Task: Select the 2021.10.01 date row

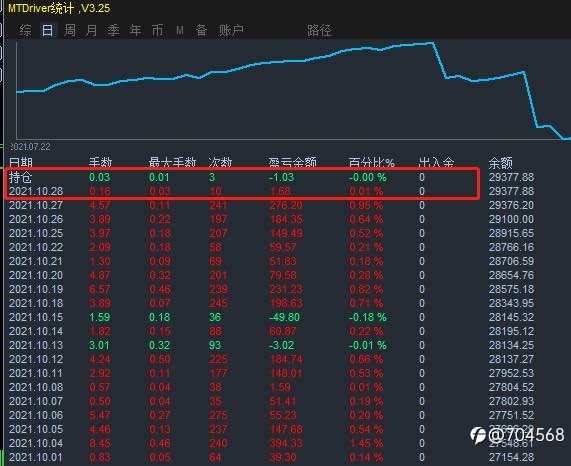Action: point(36,457)
